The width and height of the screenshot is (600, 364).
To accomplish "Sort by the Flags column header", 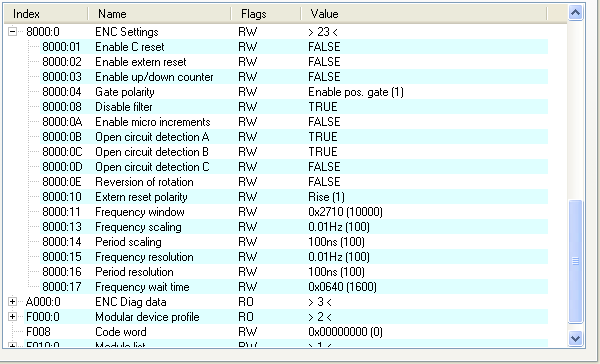I will point(266,14).
